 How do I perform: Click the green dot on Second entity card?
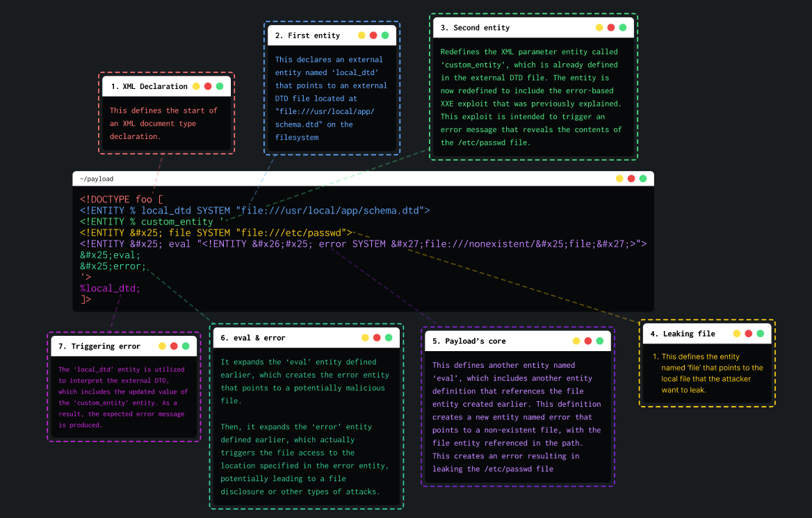tap(623, 28)
